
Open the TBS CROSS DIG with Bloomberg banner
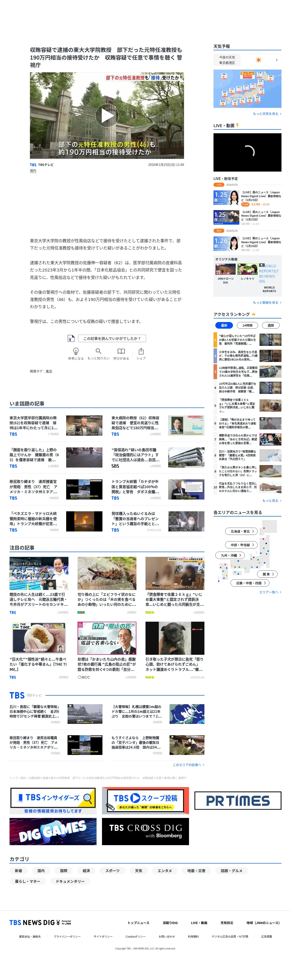(145, 832)
